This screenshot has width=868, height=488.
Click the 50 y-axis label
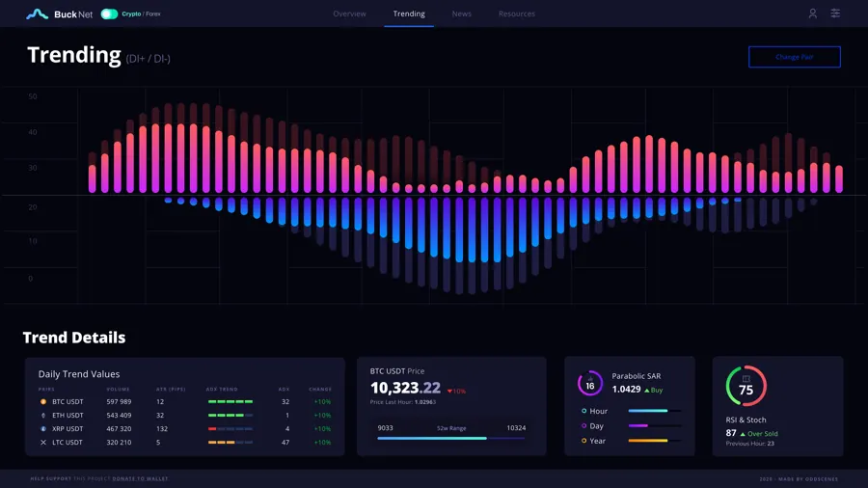click(x=33, y=96)
